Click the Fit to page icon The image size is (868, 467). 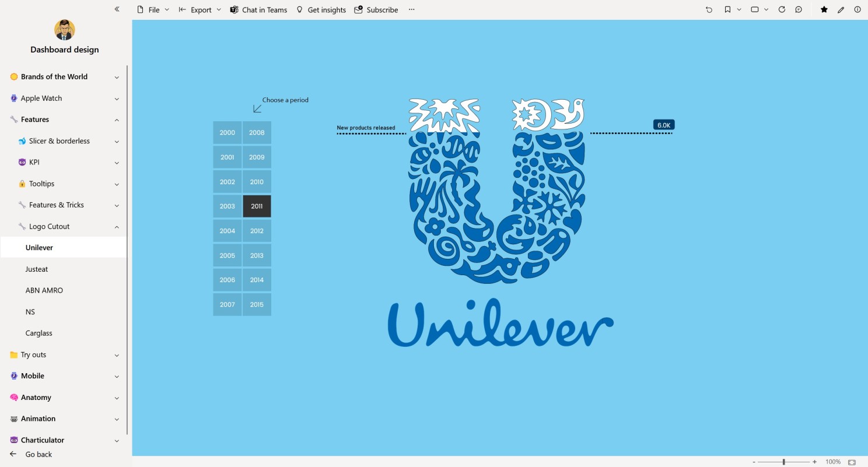(852, 462)
